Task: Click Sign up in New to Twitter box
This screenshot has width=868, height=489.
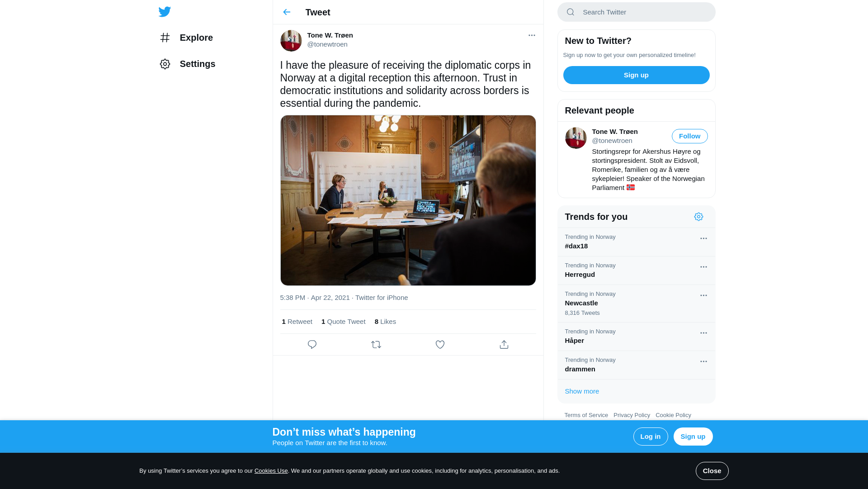Action: click(x=636, y=75)
